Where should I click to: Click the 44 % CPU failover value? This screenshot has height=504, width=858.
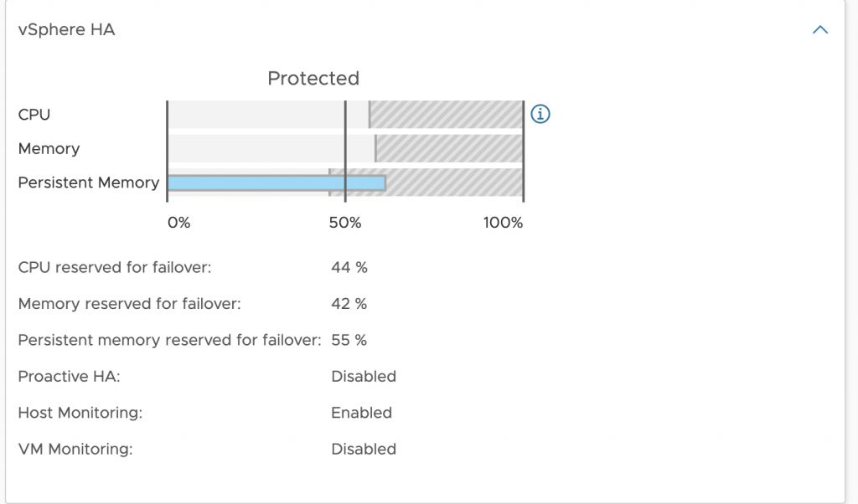pyautogui.click(x=349, y=268)
